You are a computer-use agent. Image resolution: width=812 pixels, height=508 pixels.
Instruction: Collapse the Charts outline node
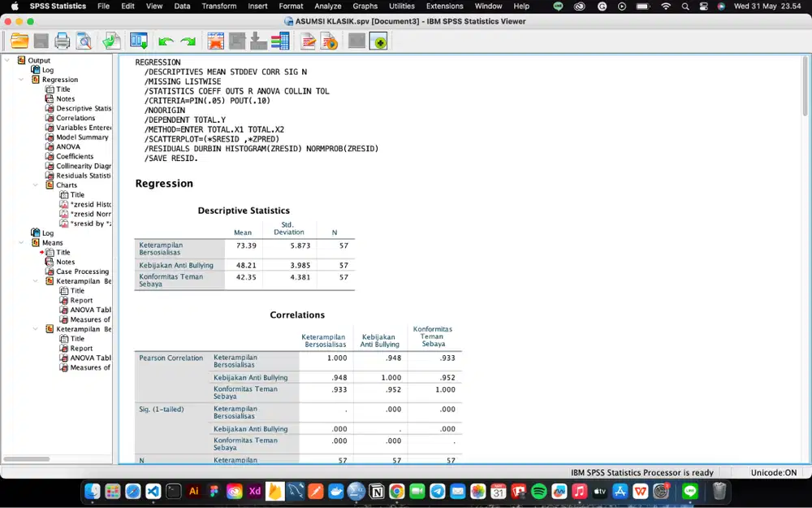click(x=35, y=185)
